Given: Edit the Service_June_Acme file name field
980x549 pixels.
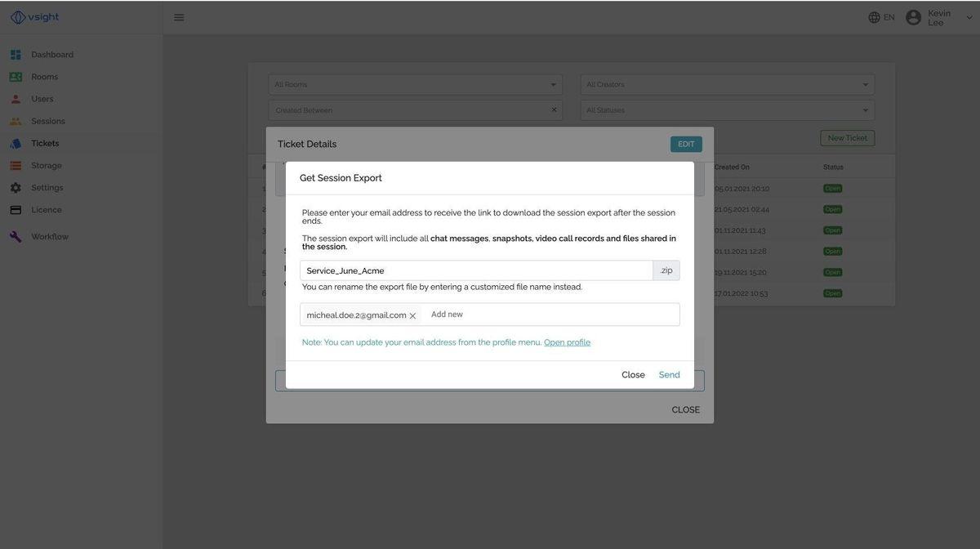Looking at the screenshot, I should (x=476, y=270).
